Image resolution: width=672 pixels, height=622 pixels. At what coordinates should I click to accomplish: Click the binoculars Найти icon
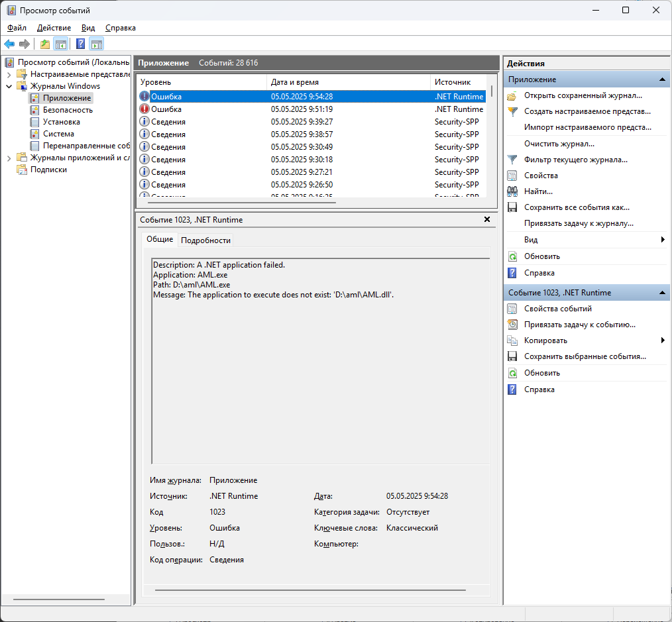512,191
